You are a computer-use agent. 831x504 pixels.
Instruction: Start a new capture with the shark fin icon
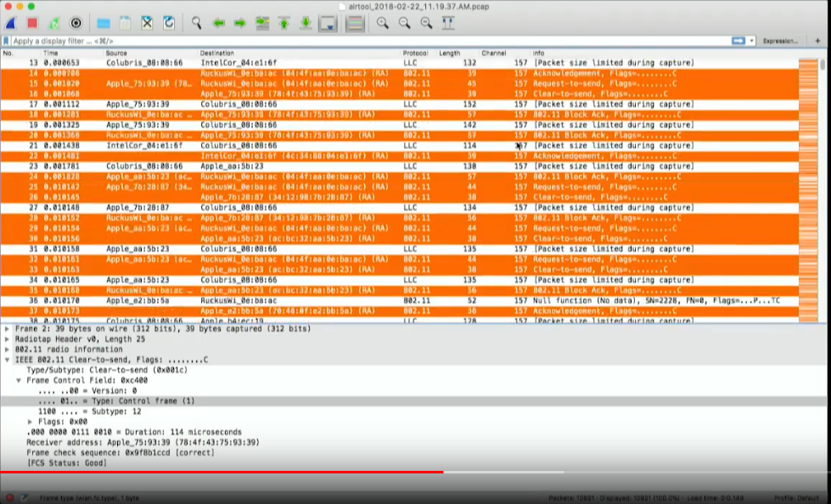(10, 23)
